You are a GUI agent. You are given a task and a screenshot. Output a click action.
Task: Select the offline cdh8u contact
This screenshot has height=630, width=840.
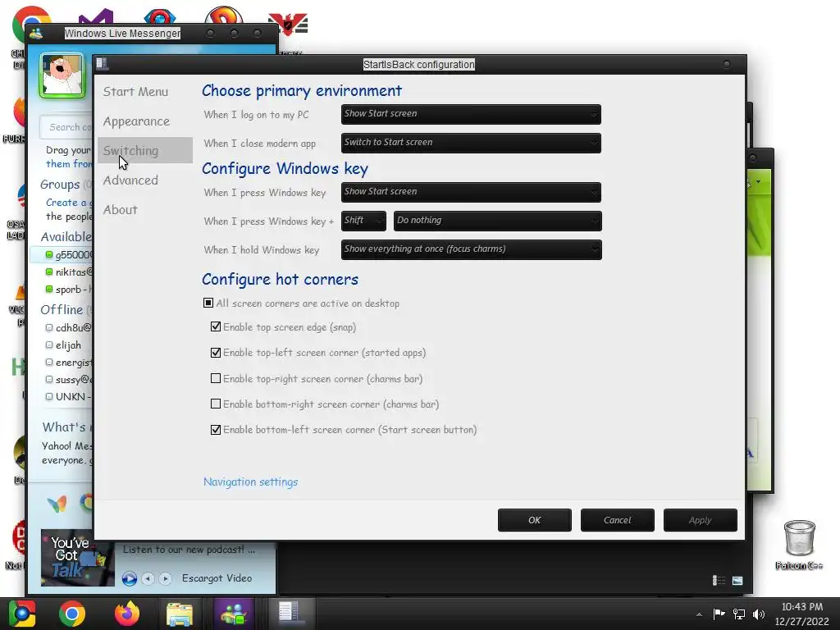coord(69,328)
